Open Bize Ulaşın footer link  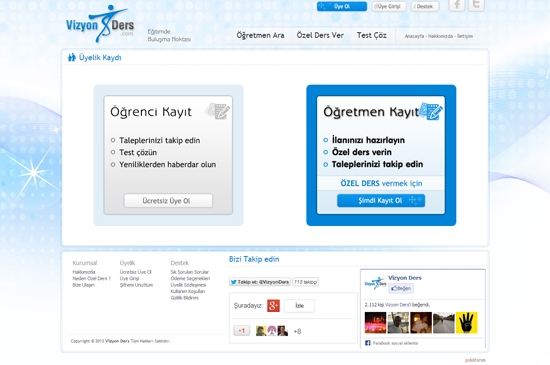tap(83, 285)
